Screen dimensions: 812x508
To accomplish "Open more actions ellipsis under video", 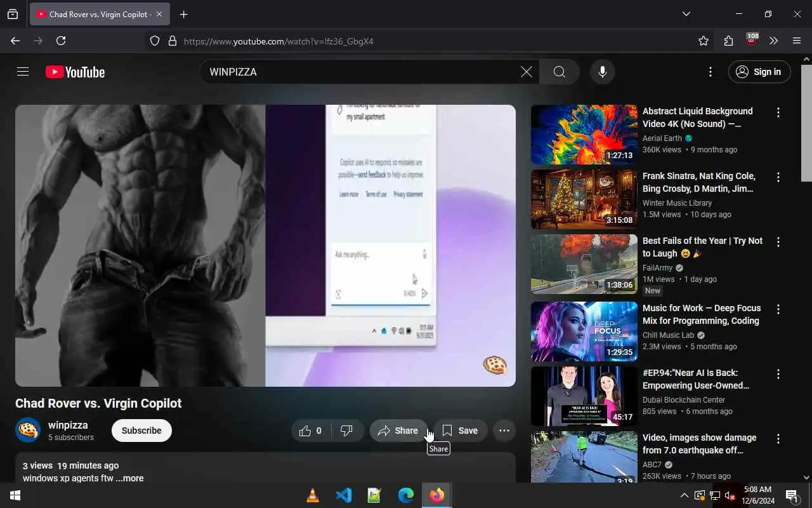I will coord(504,431).
